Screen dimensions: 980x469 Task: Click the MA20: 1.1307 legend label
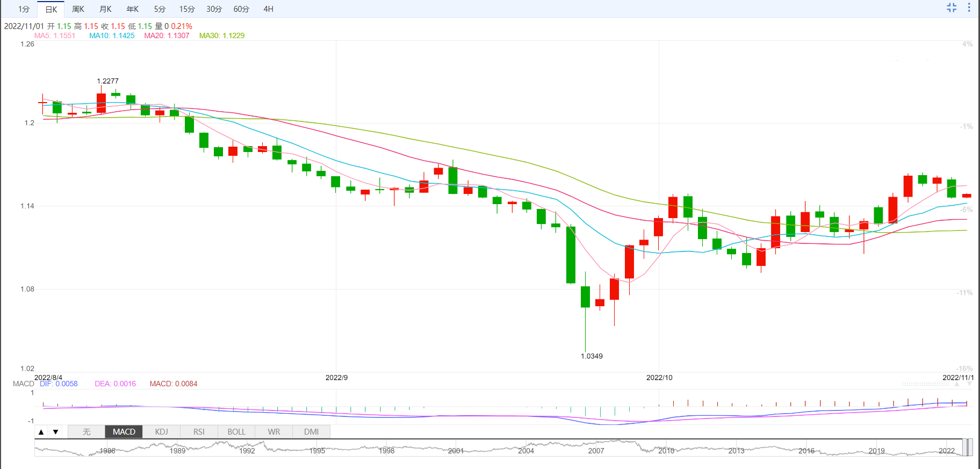pos(167,35)
